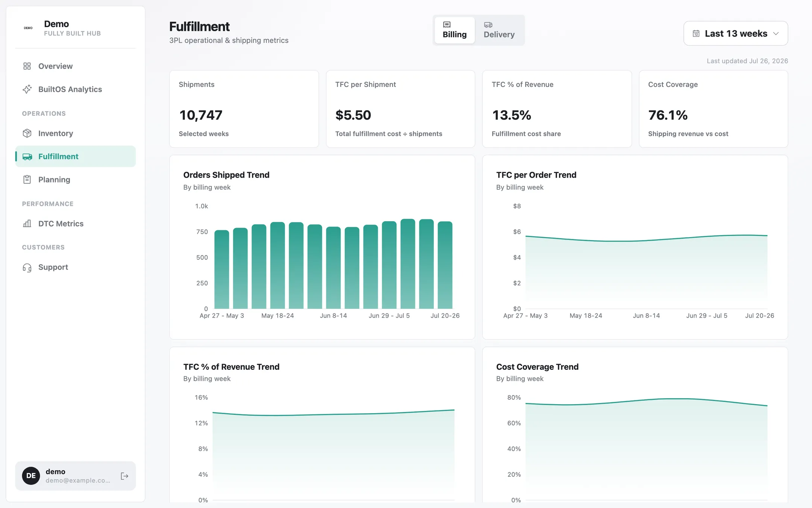The image size is (812, 508).
Task: Go to Inventory section
Action: coord(75,133)
